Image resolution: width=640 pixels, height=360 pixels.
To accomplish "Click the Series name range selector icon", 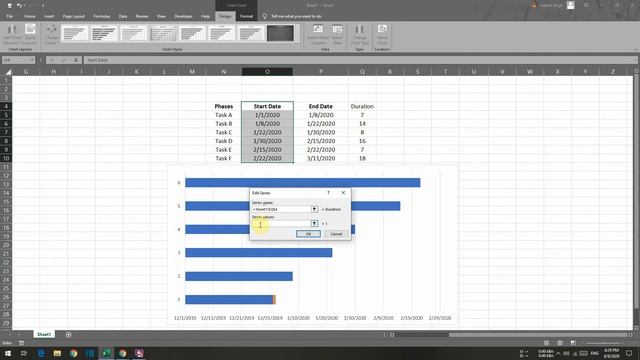I will [314, 209].
